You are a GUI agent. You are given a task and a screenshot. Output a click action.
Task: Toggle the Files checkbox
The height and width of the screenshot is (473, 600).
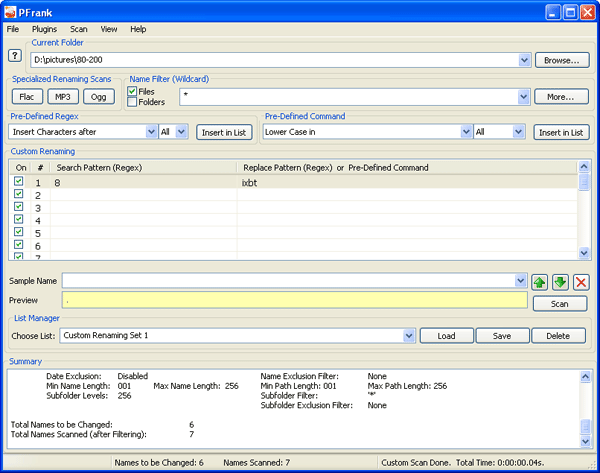point(133,92)
